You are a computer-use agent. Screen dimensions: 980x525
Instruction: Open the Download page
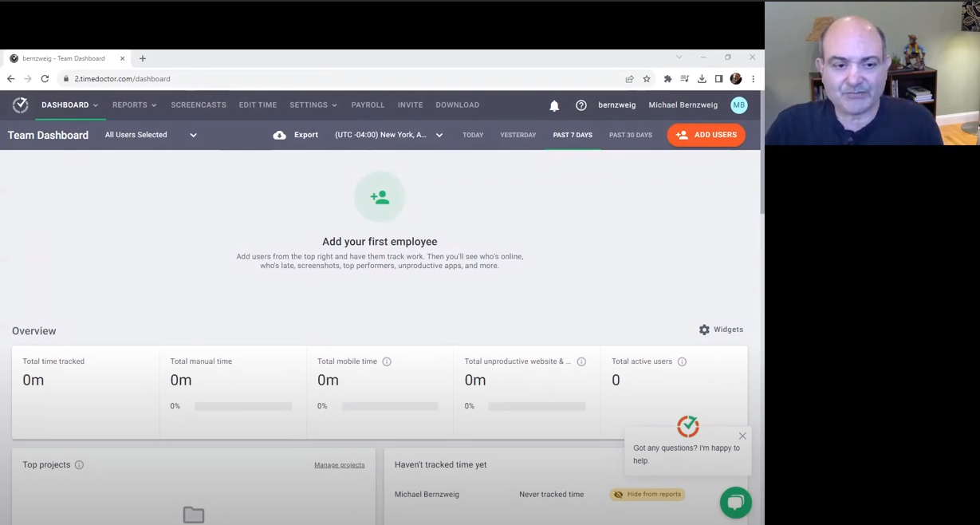pyautogui.click(x=458, y=105)
